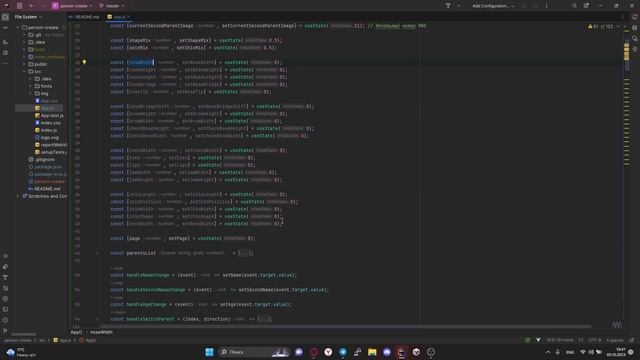640x360 pixels.
Task: Click the taskbar search box
Action: tap(253, 352)
